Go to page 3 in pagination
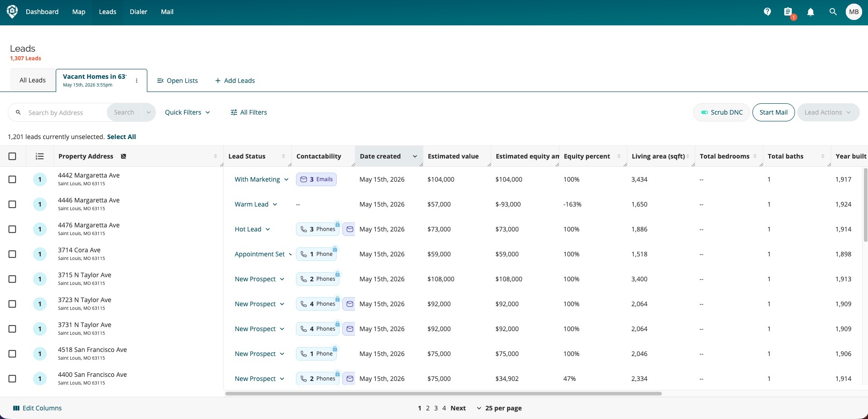 (x=436, y=408)
